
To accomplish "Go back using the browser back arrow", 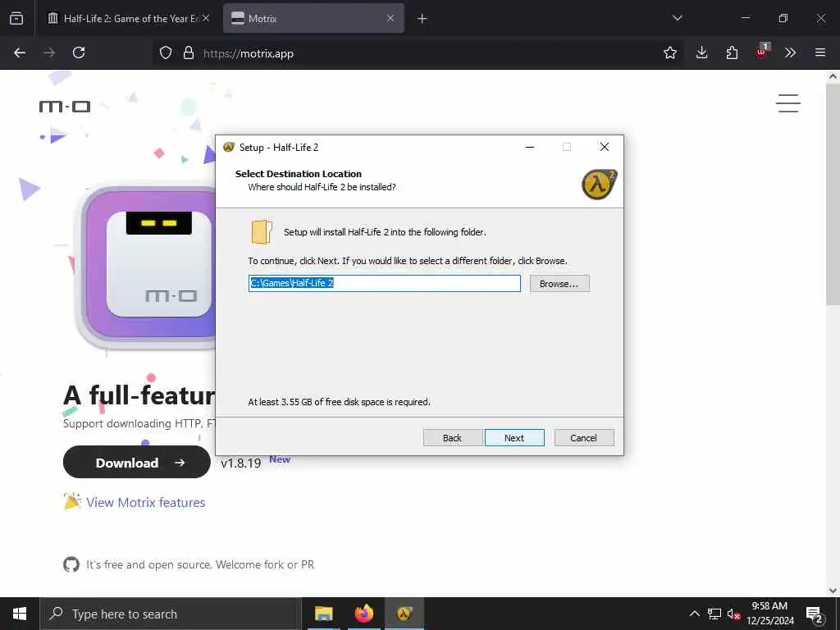I will (x=20, y=52).
